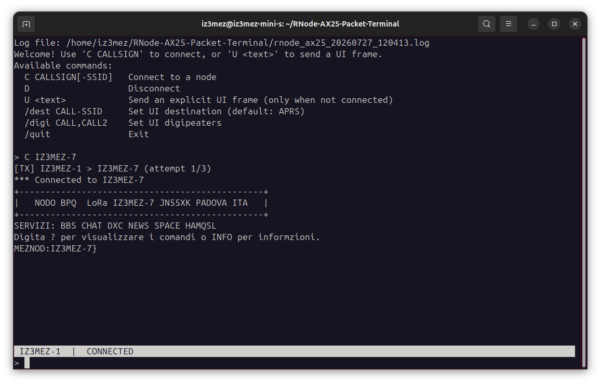Image resolution: width=600 pixels, height=384 pixels.
Task: Click the '> C IZ3MEZ-7' line
Action: click(45, 157)
